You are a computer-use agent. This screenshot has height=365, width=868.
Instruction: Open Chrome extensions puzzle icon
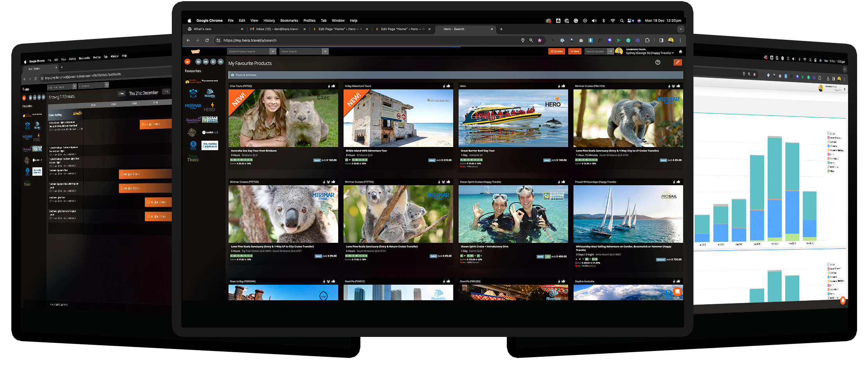647,40
